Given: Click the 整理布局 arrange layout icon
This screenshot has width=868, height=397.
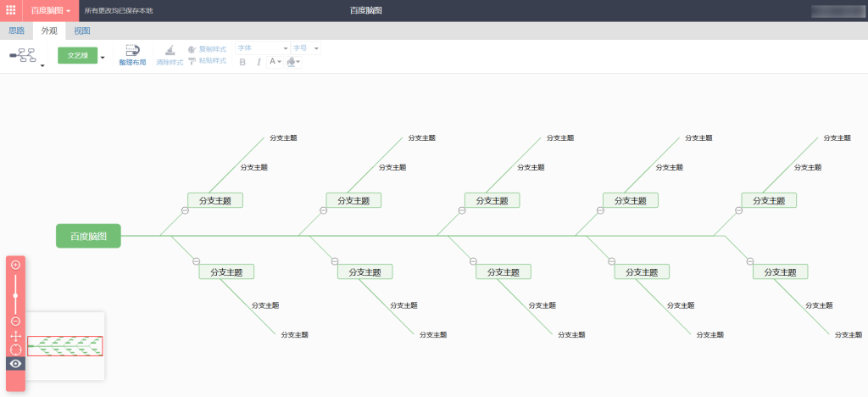Looking at the screenshot, I should click(132, 50).
